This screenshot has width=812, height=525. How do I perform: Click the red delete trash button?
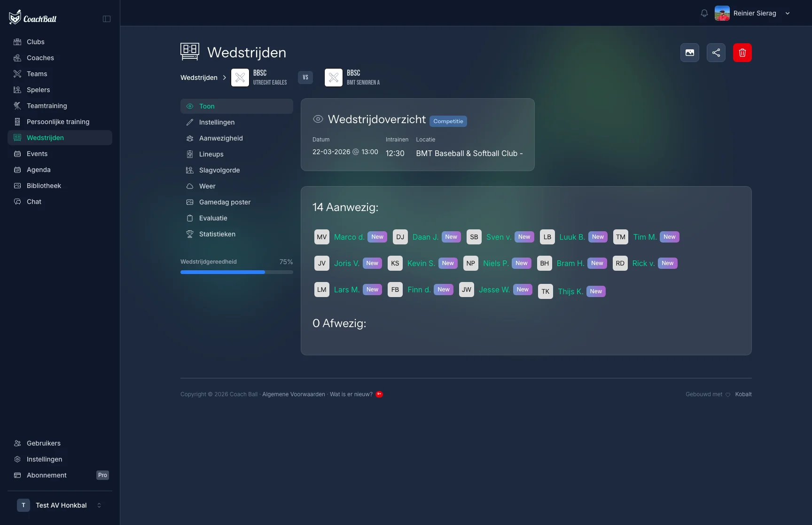742,53
